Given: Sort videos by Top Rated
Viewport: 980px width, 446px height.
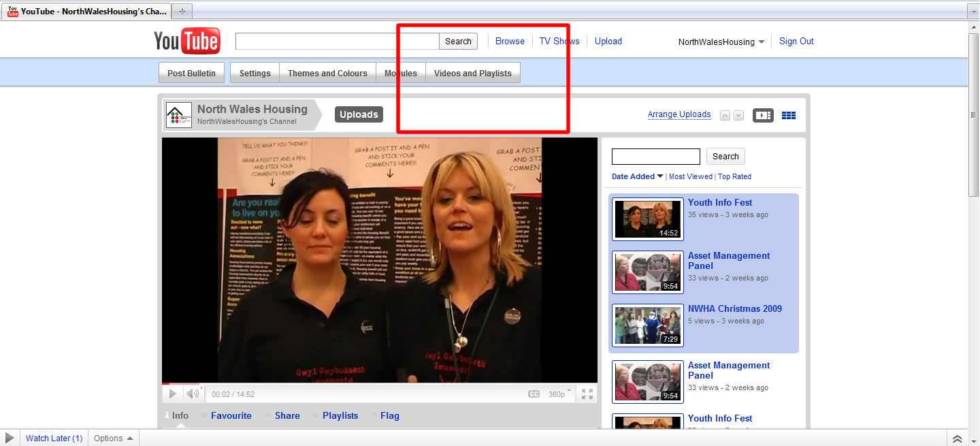Looking at the screenshot, I should (734, 176).
